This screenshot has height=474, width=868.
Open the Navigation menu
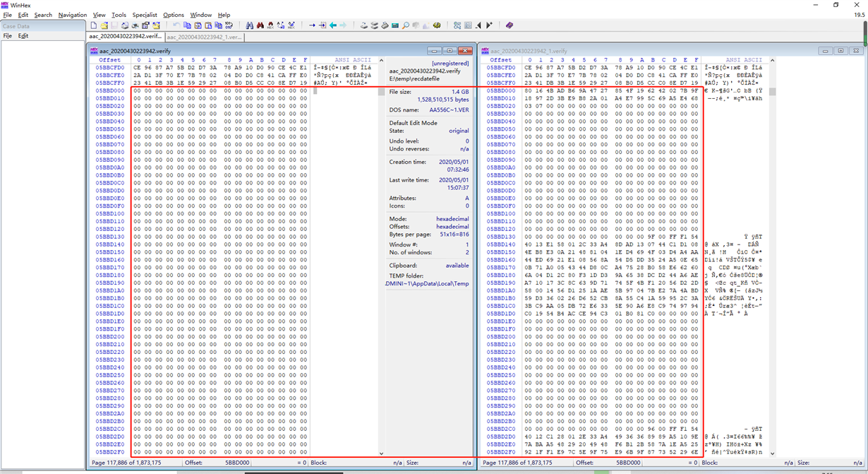click(72, 15)
